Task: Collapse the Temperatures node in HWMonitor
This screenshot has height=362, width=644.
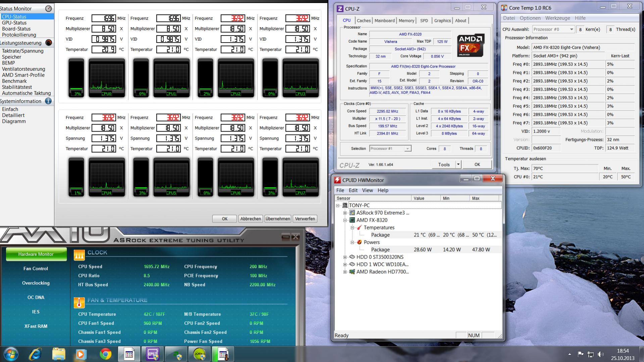Action: [352, 227]
